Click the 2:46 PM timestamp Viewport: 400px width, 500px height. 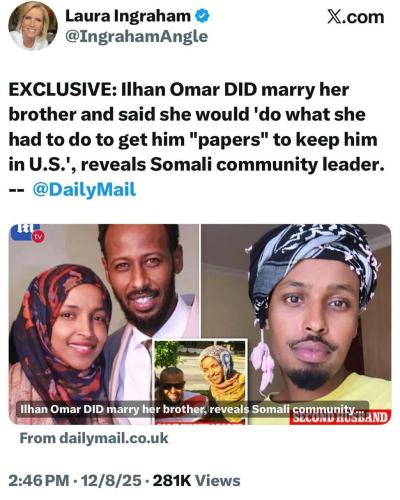point(39,481)
